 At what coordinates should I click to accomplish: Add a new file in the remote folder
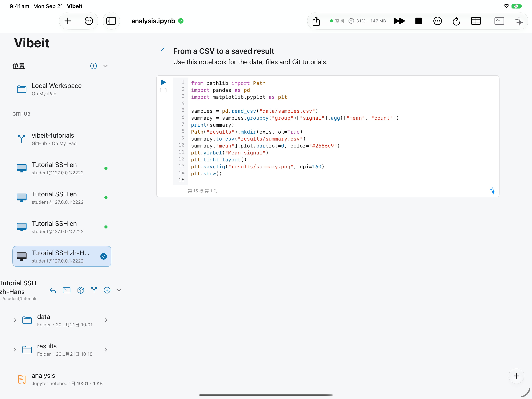pos(107,290)
